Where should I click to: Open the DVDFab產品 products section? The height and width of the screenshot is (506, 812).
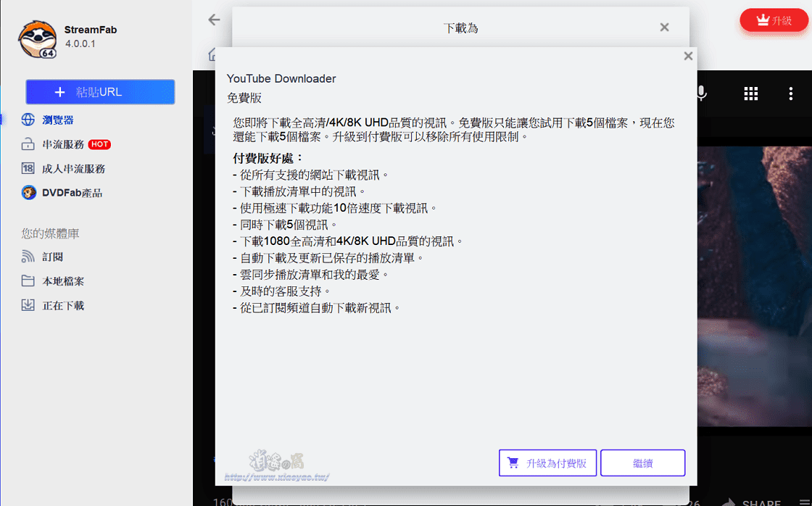tap(65, 192)
